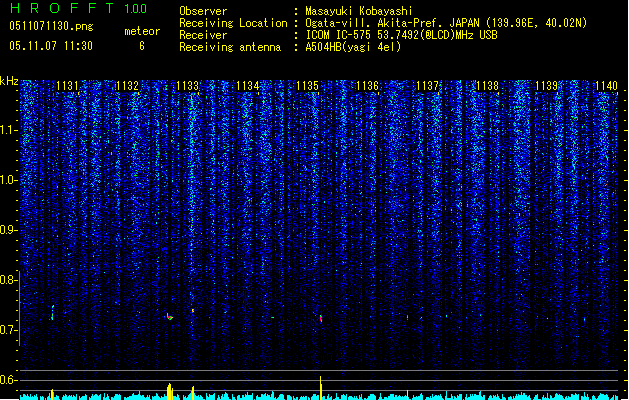Click time marker 1134
629x400 pixels.
click(x=248, y=86)
